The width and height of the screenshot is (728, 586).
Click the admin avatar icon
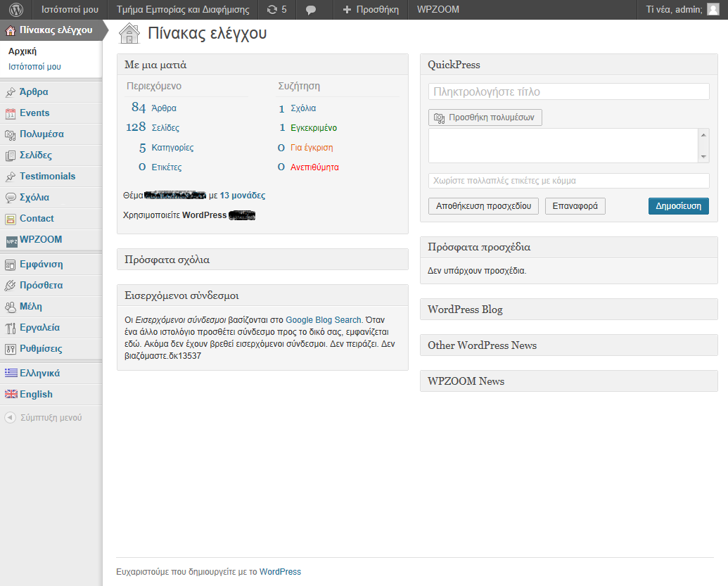point(713,9)
